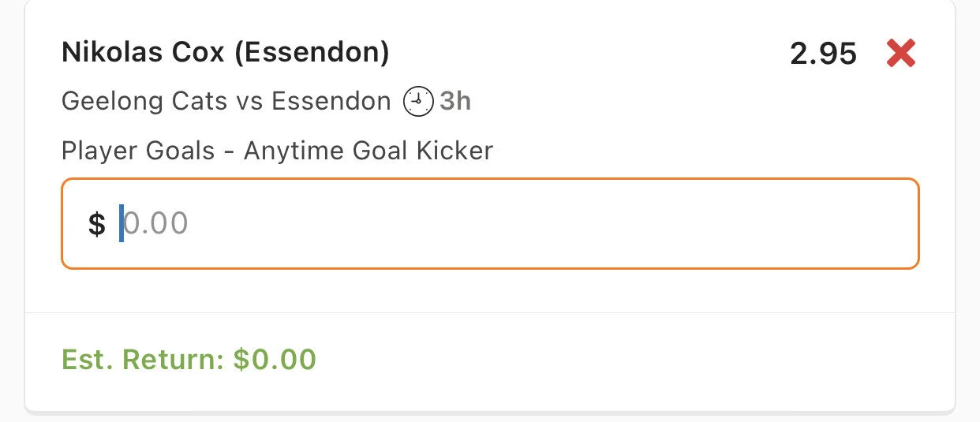Select the 2.95 odds value
Image resolution: width=980 pixels, height=422 pixels.
click(x=823, y=54)
